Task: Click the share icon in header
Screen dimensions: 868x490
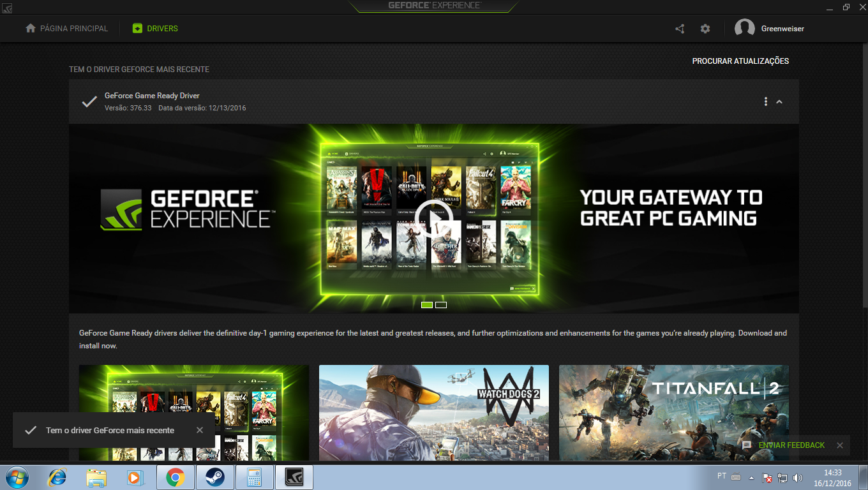Action: 680,29
